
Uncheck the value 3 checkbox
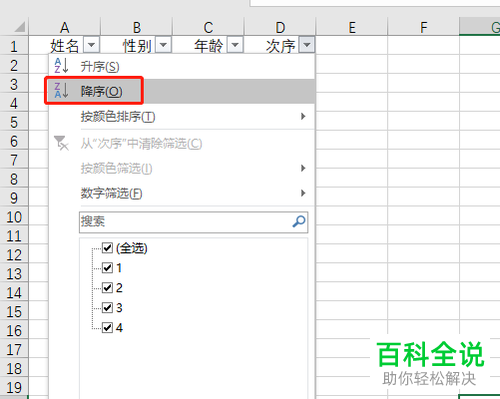(x=107, y=307)
